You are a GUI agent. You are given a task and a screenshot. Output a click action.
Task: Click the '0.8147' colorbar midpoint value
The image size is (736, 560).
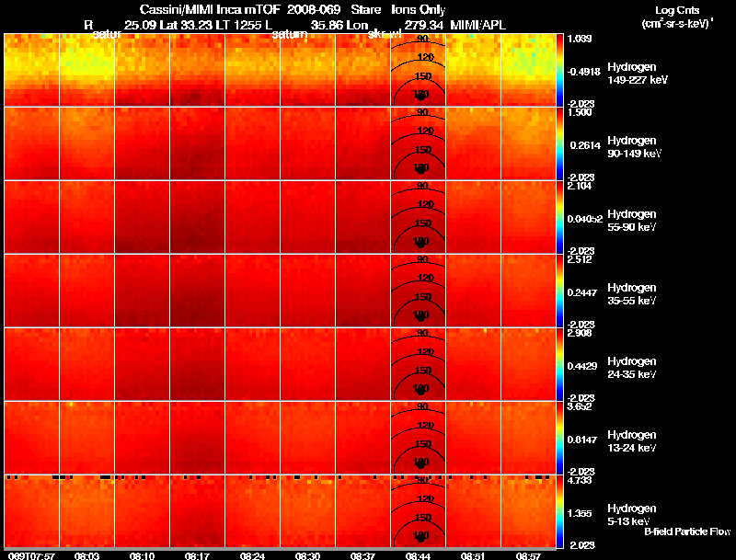coord(582,440)
